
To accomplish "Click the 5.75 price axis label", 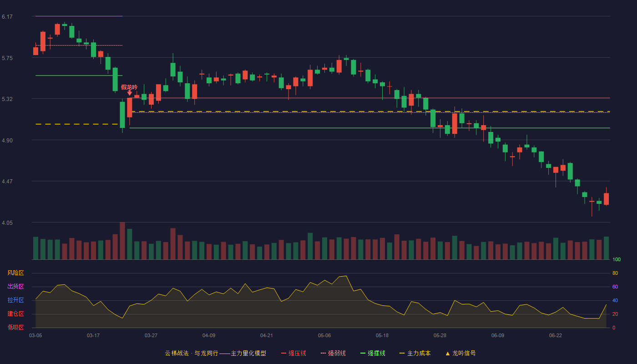I will (x=7, y=58).
